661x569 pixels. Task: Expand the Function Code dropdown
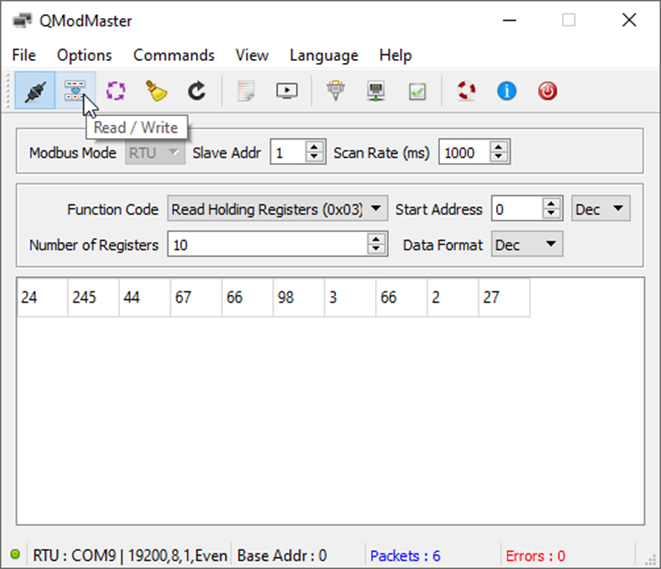[x=277, y=209]
